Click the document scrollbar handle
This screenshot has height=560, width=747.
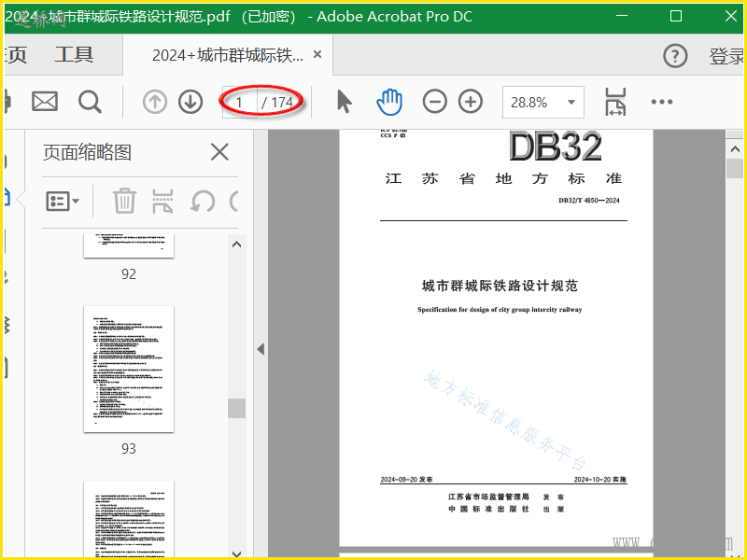pos(735,169)
